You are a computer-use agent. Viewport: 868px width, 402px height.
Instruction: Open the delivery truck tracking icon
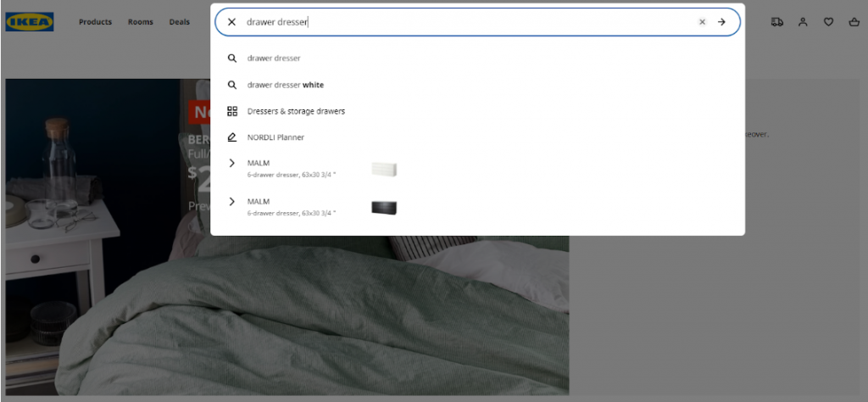click(776, 22)
